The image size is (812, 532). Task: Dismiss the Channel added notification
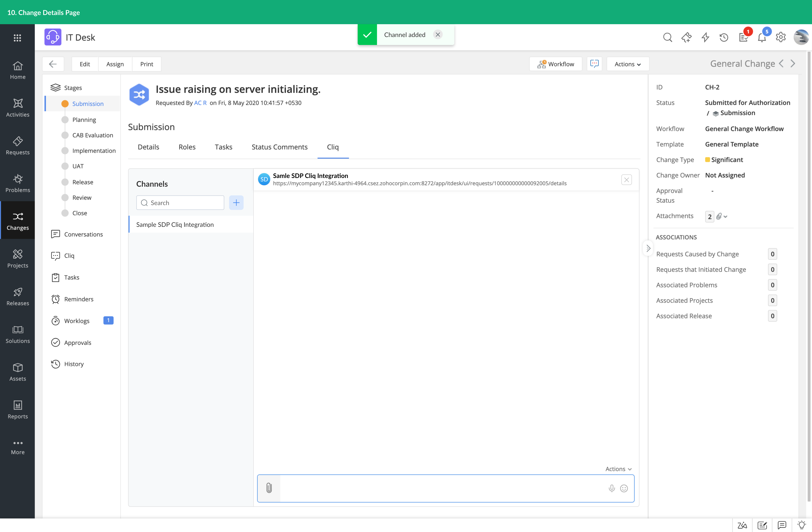(x=438, y=34)
